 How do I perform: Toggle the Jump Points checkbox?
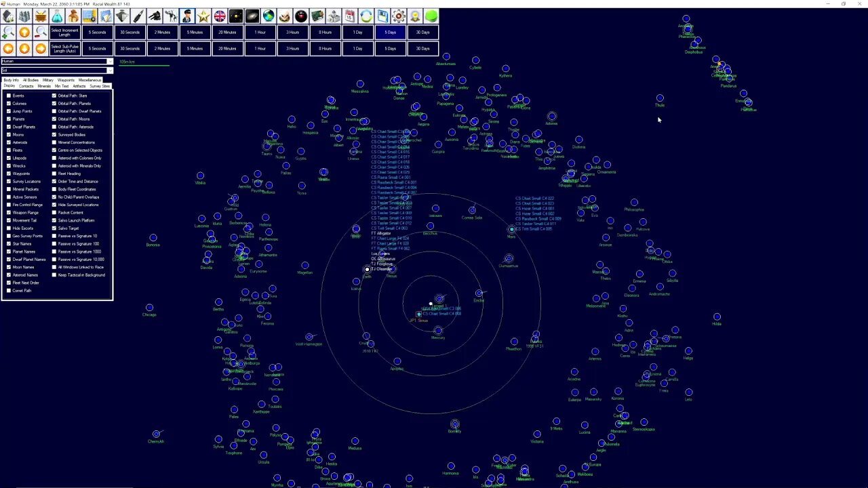coord(9,111)
